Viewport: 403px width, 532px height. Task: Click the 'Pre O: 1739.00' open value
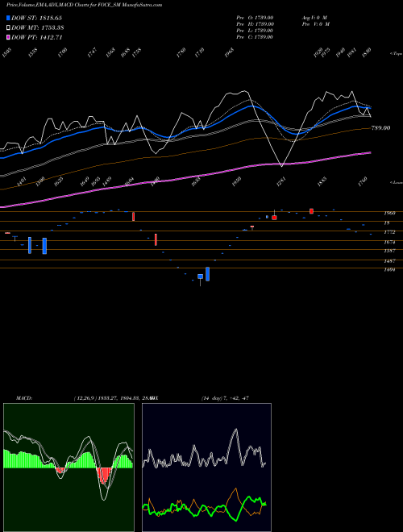255,18
